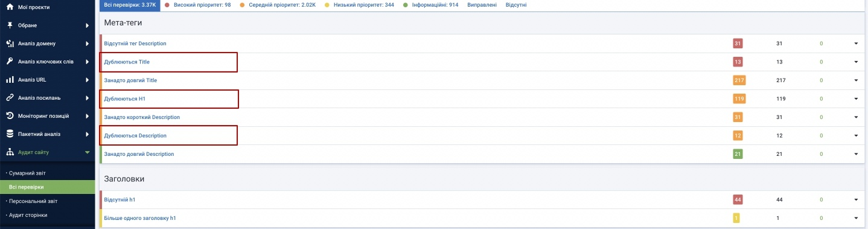This screenshot has width=868, height=229.
Task: Click the plain 44 count in Відсутній h1 row
Action: point(779,199)
